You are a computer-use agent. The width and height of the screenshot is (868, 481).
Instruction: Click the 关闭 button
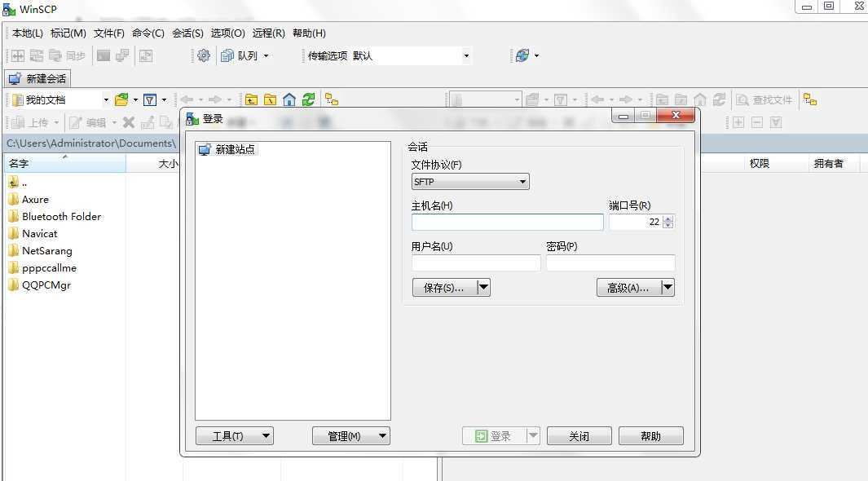[x=579, y=436]
